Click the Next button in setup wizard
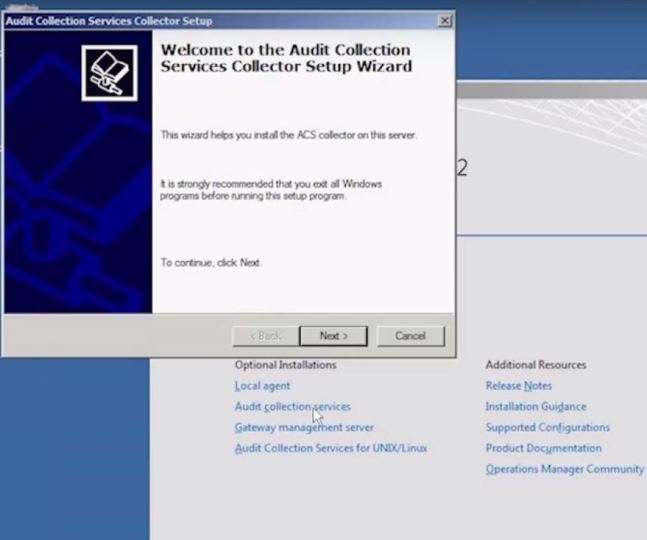Screen dimensions: 647x540 (333, 336)
